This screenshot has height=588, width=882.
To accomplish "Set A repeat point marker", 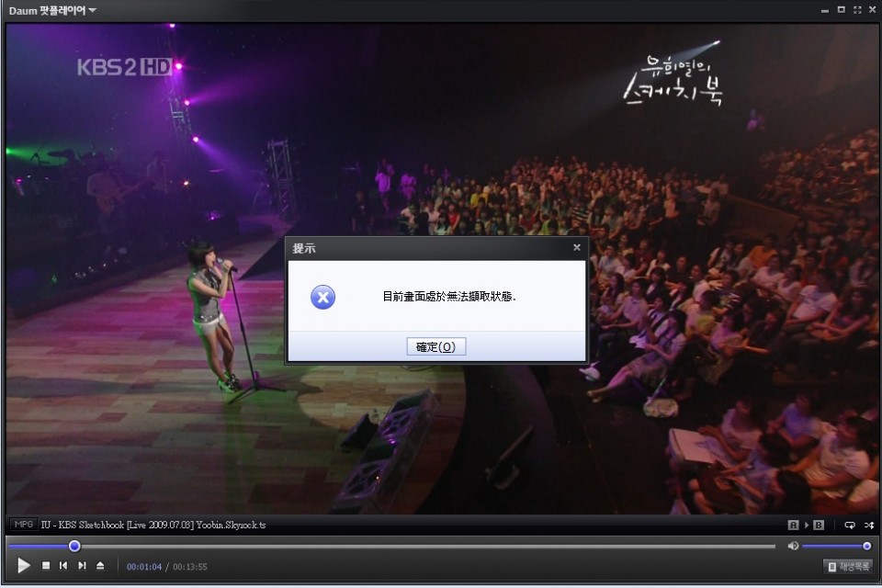I will [793, 525].
